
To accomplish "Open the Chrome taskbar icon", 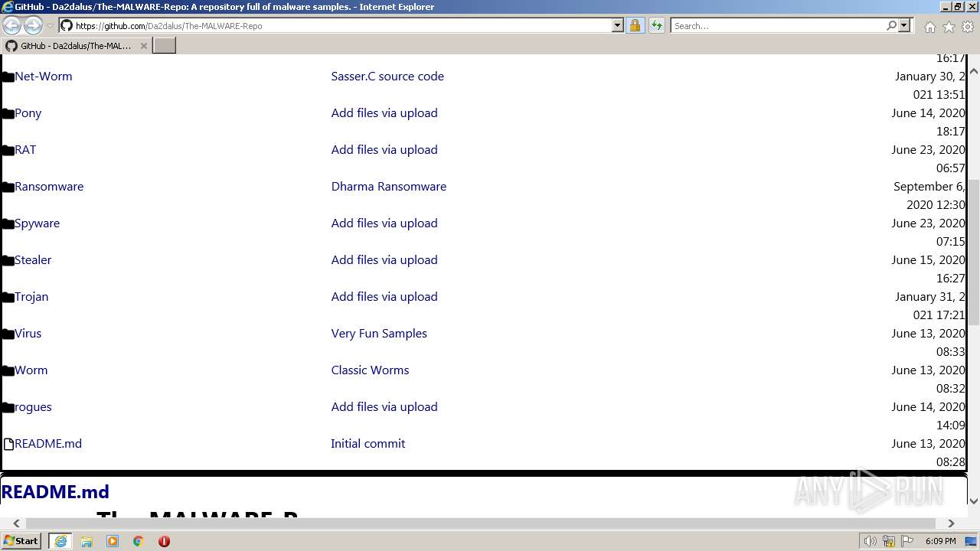I will click(x=139, y=541).
